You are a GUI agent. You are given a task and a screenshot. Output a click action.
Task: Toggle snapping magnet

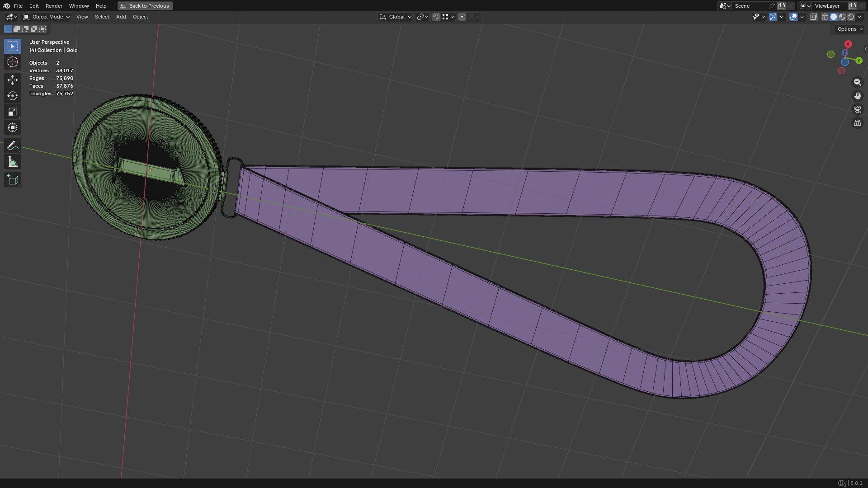(436, 17)
